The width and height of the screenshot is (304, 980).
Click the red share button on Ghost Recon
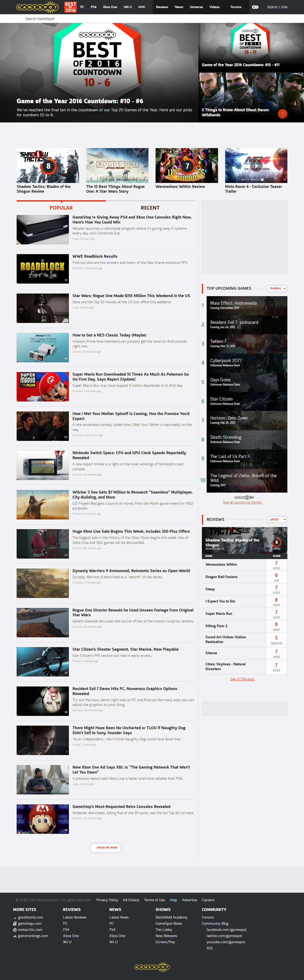point(282,114)
